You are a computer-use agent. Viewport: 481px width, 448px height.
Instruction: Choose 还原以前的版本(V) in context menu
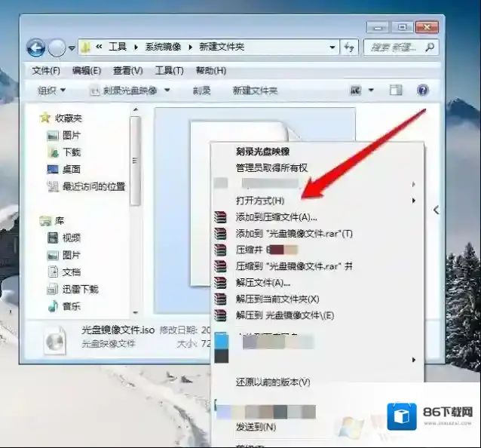(x=273, y=382)
